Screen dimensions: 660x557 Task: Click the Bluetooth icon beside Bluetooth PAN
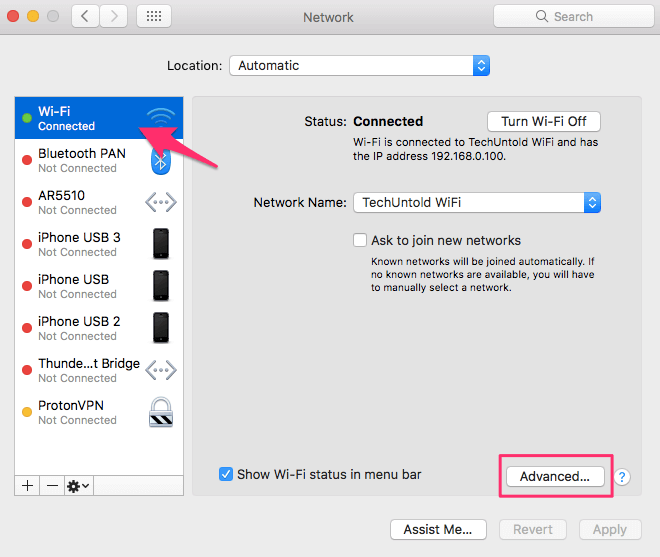tap(161, 160)
